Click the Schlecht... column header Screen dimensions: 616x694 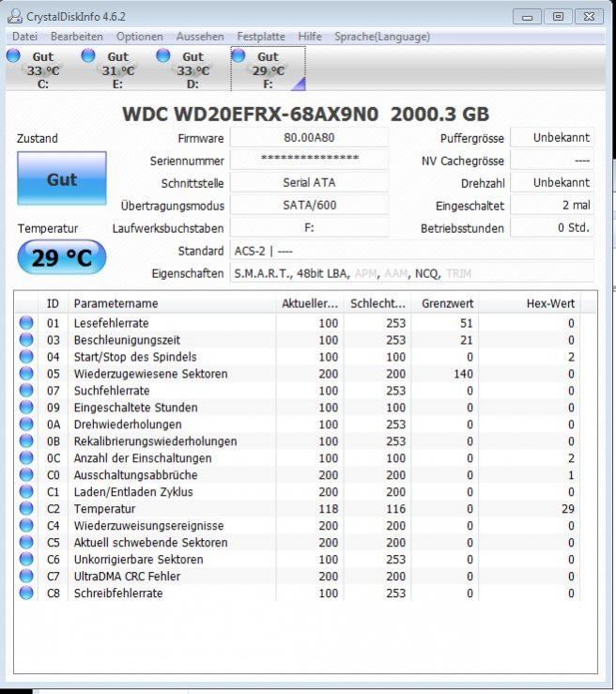pyautogui.click(x=377, y=303)
